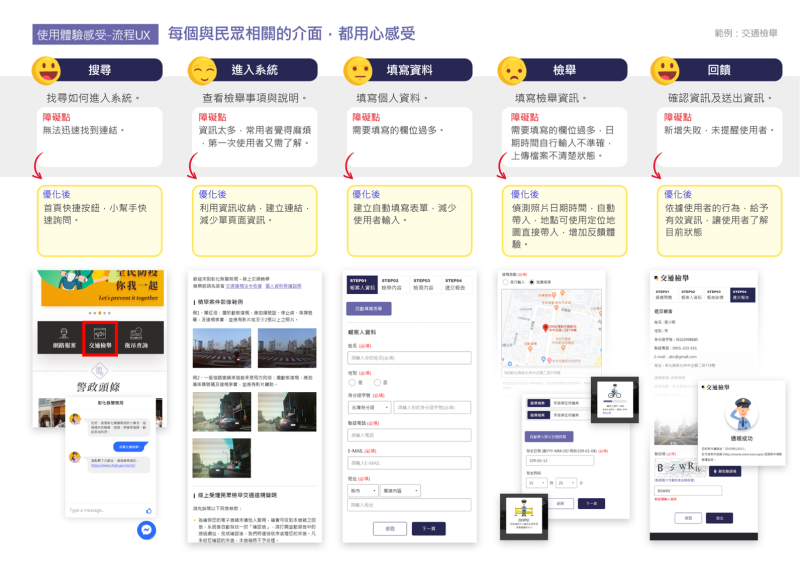This screenshot has height=566, width=800.
Task: Click the upload progress bar in the cyclist popup
Action: [x=614, y=402]
